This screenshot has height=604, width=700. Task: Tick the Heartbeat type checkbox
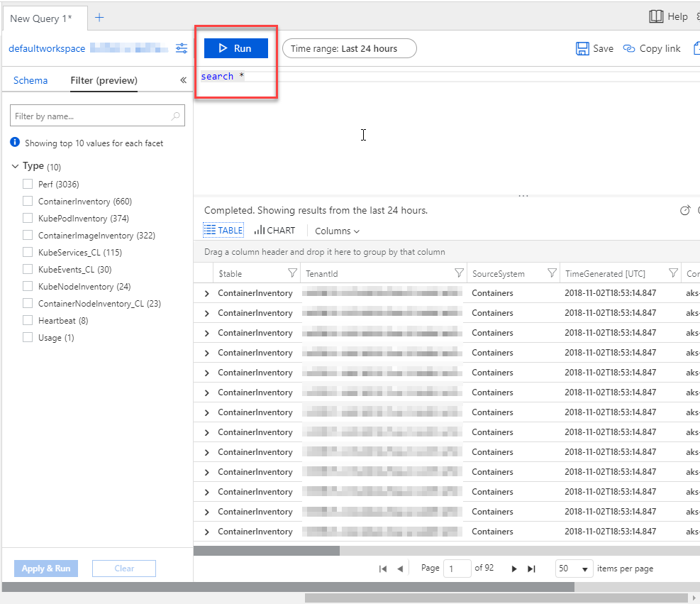click(28, 320)
